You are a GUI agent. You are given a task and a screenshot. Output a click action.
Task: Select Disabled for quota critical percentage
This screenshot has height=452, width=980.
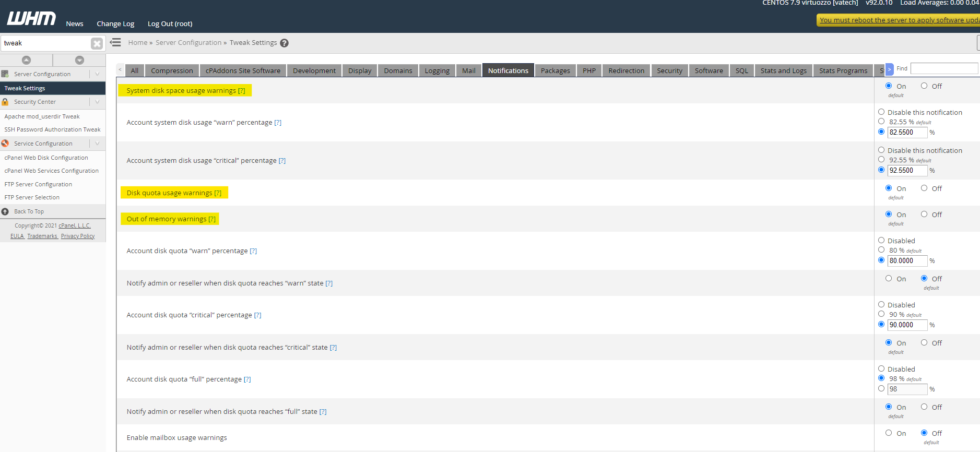pos(881,304)
